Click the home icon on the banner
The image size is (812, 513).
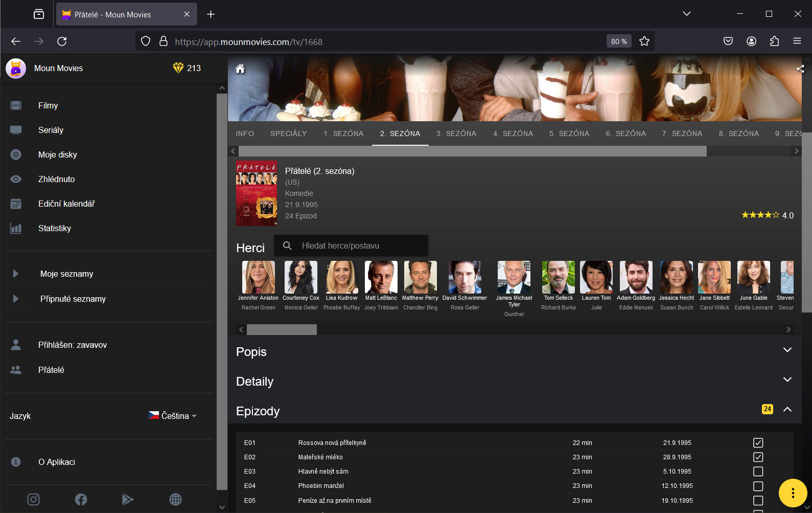pyautogui.click(x=240, y=69)
